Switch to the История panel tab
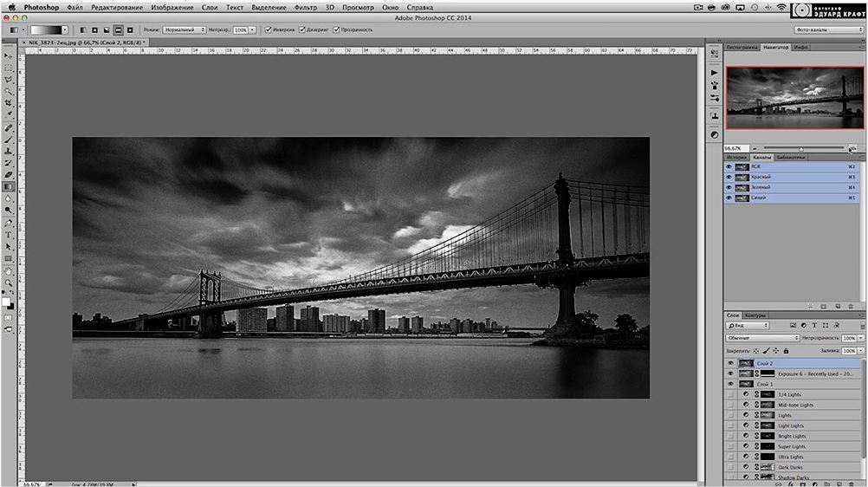The height and width of the screenshot is (487, 868). (x=735, y=158)
